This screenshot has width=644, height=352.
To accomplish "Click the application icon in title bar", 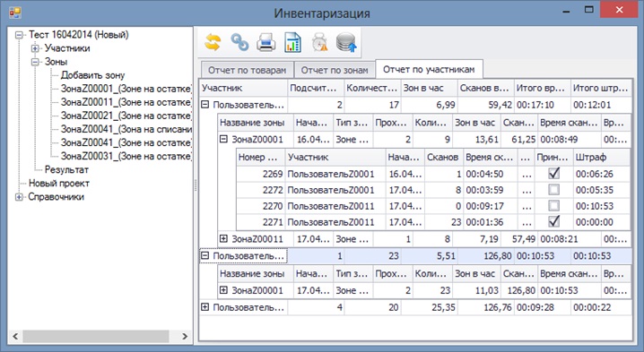I will point(15,13).
